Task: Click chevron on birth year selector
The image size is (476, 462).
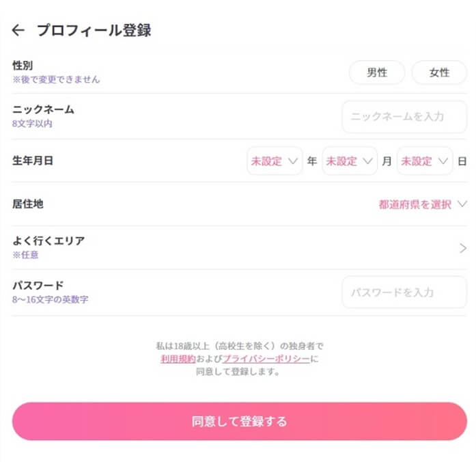Action: (x=294, y=162)
